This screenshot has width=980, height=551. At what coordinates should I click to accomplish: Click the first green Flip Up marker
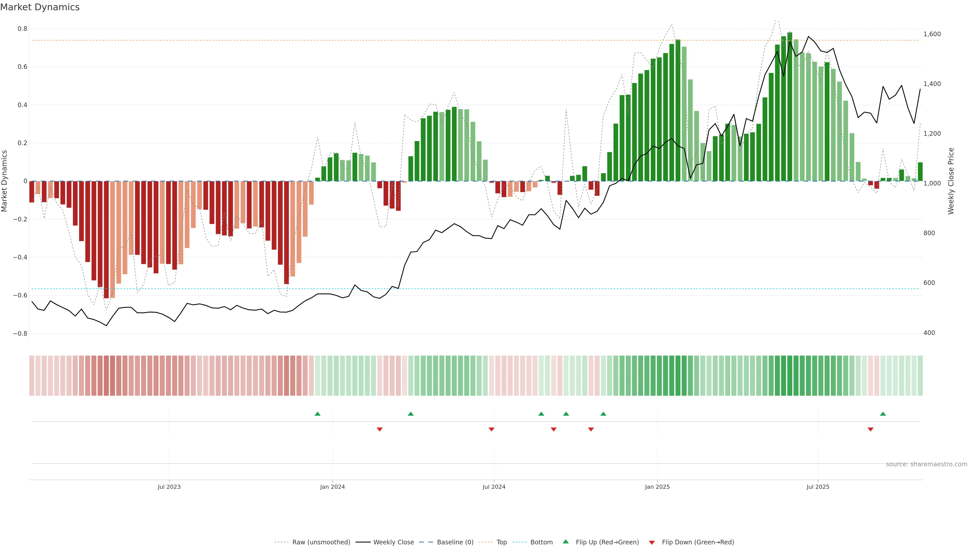[318, 414]
